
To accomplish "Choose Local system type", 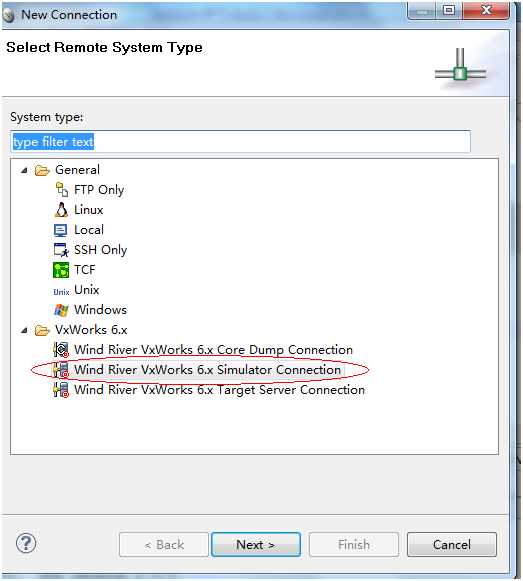I will pyautogui.click(x=89, y=230).
